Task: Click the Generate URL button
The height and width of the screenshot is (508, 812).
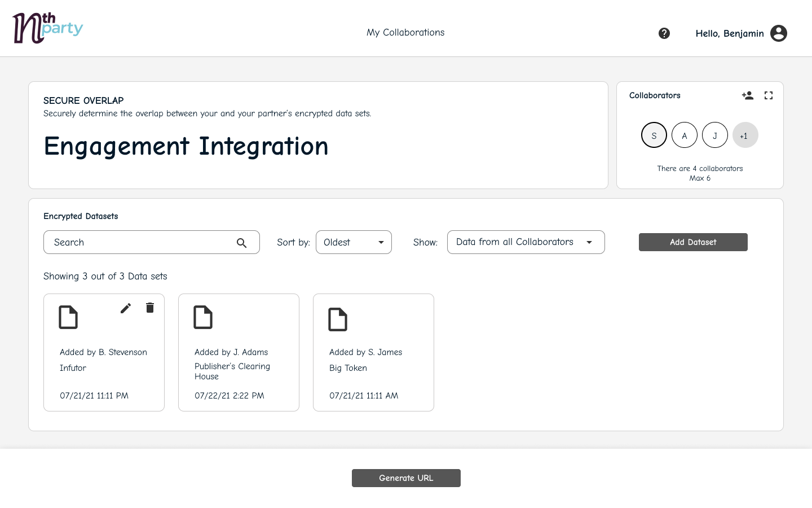Action: click(x=406, y=478)
